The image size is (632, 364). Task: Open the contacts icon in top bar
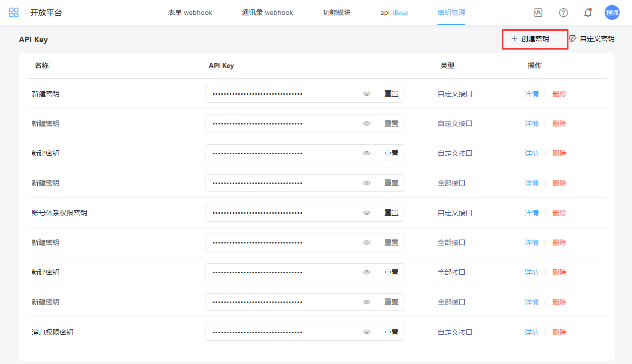(x=538, y=12)
